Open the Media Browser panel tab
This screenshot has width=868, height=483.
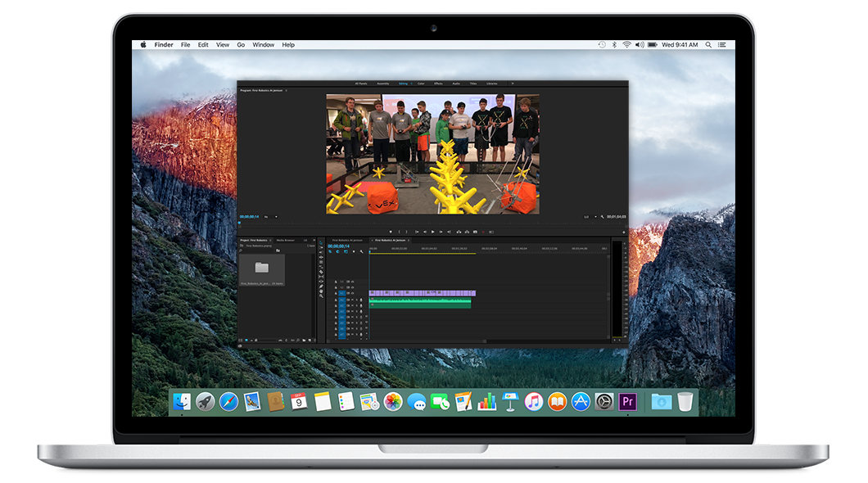point(285,240)
